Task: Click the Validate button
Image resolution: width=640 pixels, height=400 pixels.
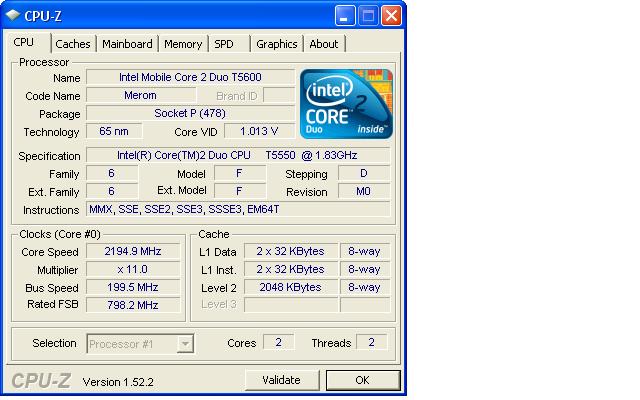Action: 282,380
